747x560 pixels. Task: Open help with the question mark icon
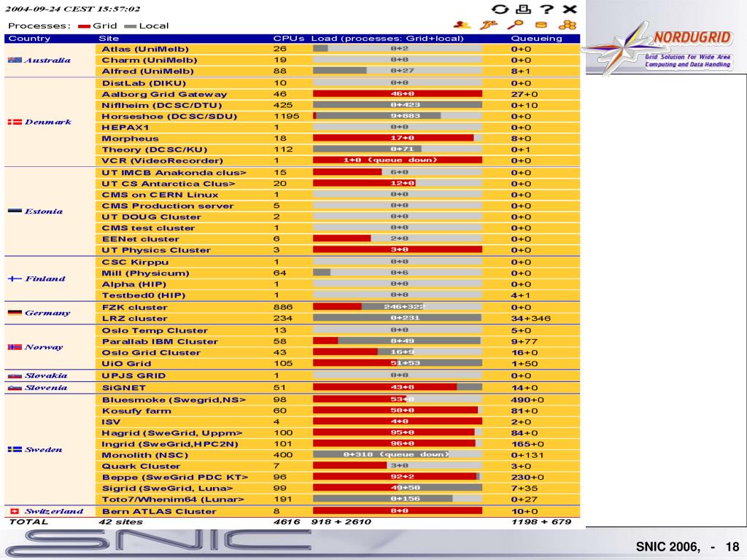[x=547, y=9]
